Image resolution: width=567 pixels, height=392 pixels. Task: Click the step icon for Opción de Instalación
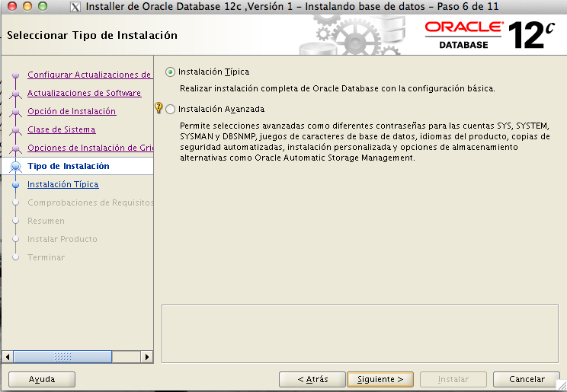(x=14, y=112)
